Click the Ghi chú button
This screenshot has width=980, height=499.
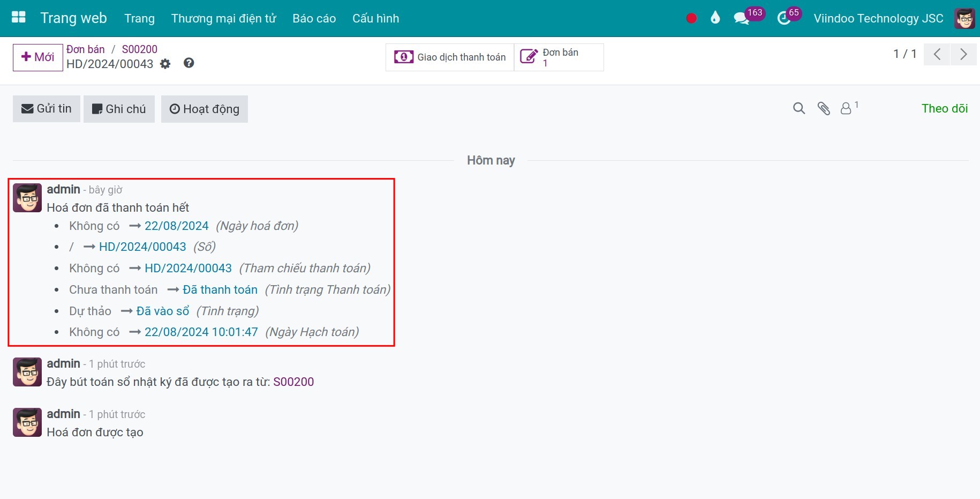pos(119,109)
